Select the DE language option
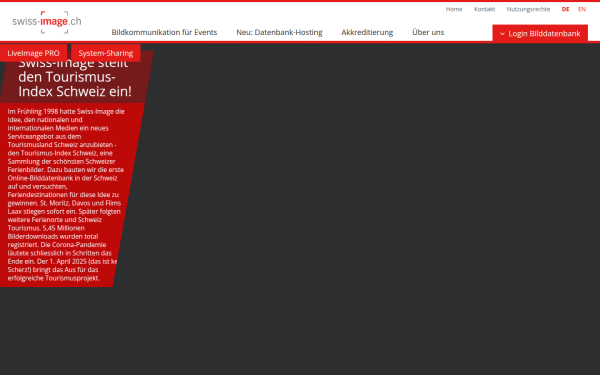600x375 pixels. coord(565,9)
